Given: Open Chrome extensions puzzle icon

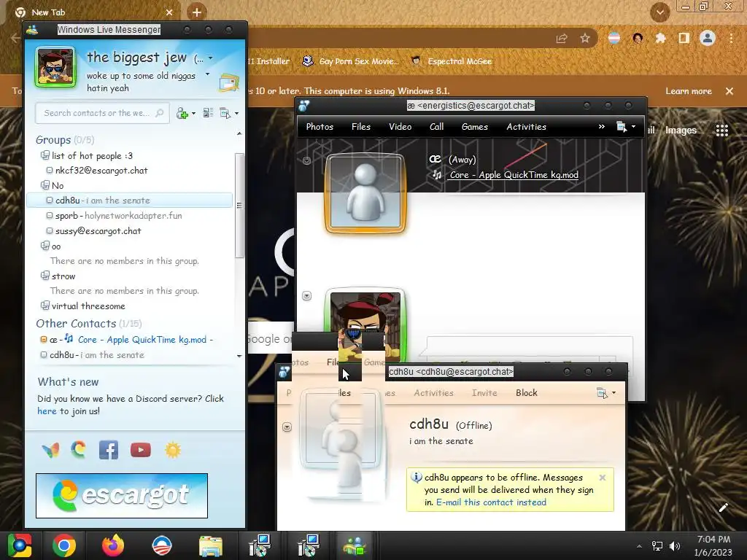Looking at the screenshot, I should [660, 38].
